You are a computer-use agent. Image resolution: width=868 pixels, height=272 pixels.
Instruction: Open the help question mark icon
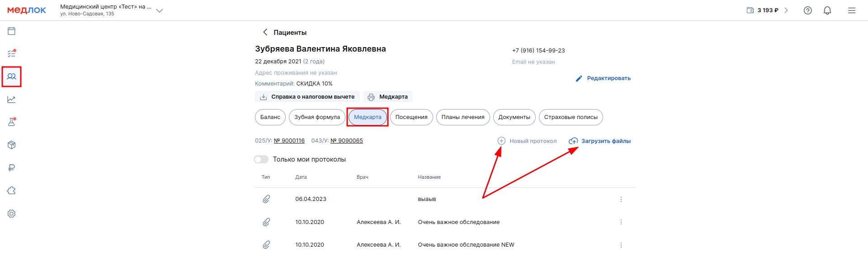pyautogui.click(x=808, y=10)
